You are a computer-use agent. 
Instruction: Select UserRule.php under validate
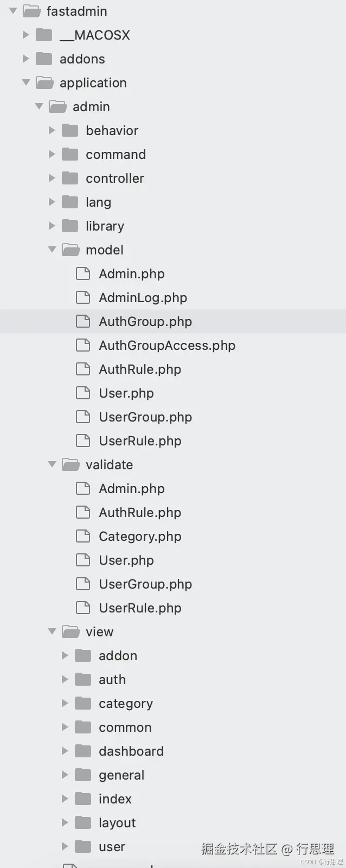tap(139, 608)
